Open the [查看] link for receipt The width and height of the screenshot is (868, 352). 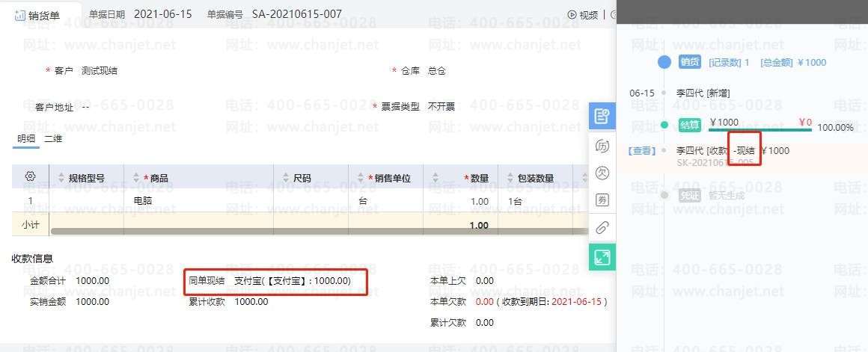pyautogui.click(x=641, y=150)
